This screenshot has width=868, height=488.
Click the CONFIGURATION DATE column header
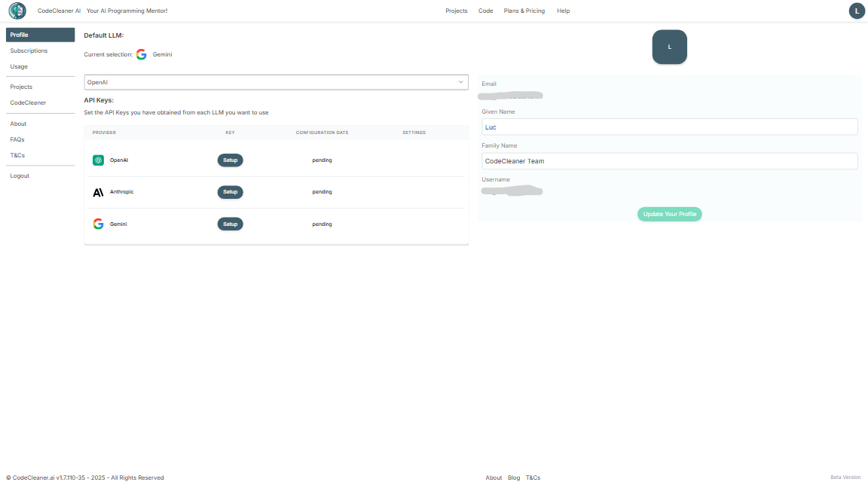point(322,133)
